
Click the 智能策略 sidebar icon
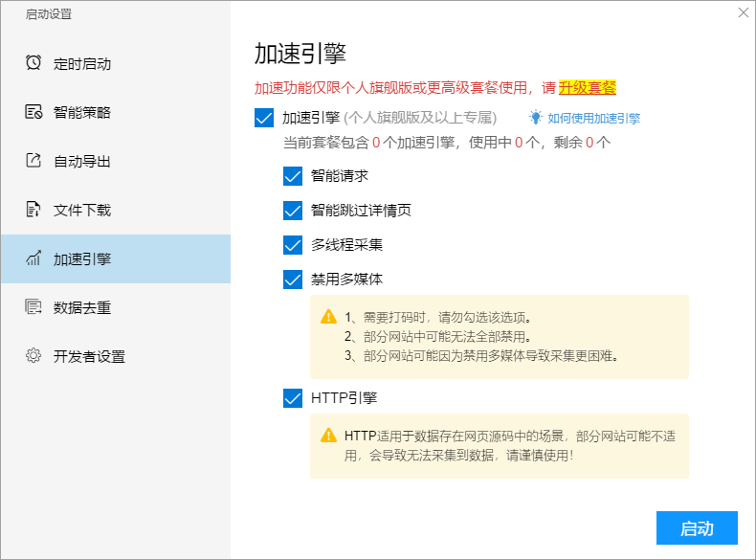coord(33,112)
